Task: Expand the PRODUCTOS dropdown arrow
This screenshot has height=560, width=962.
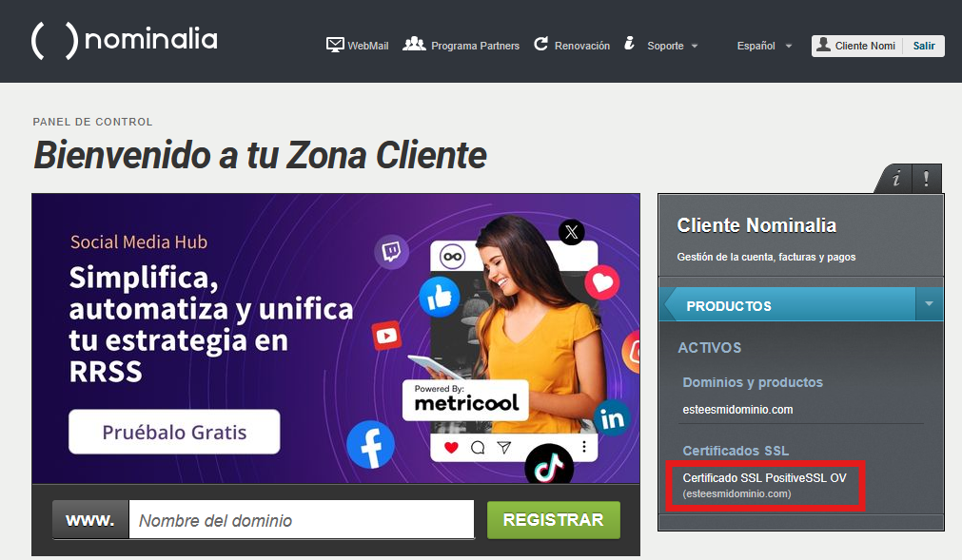Action: click(929, 304)
